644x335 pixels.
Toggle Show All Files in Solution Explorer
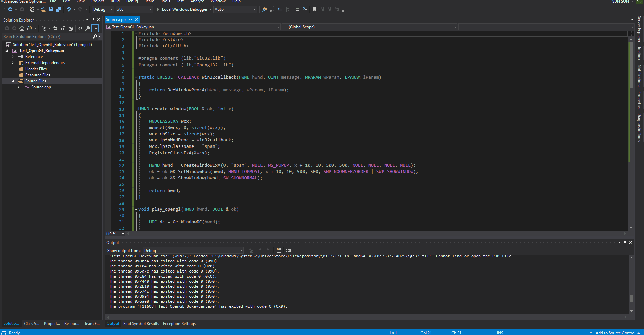[x=70, y=28]
